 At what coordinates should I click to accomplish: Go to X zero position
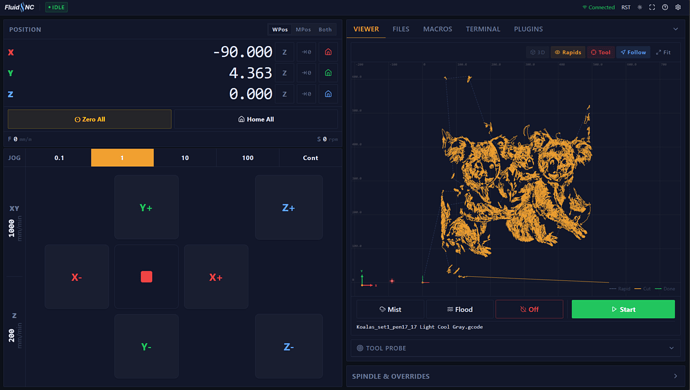pos(306,52)
